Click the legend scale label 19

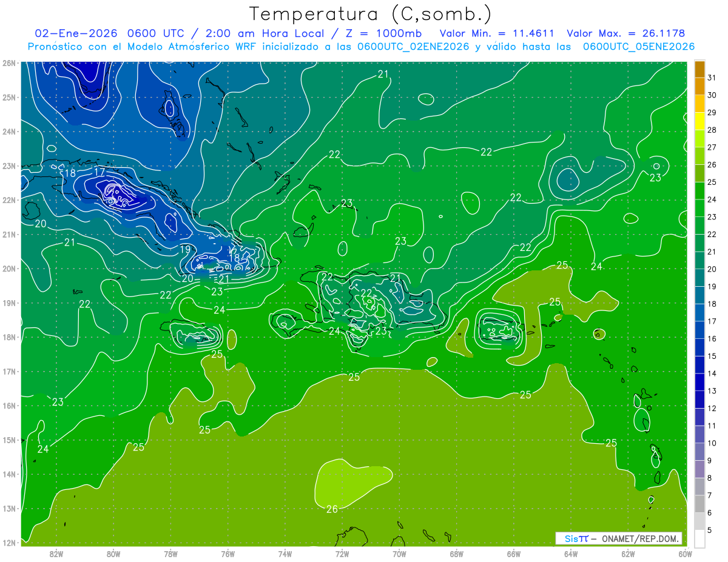pos(712,287)
